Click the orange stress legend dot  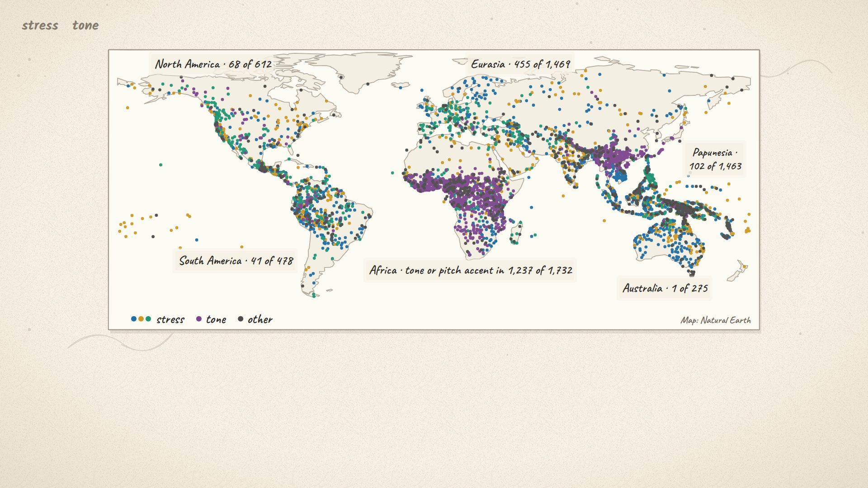tap(141, 319)
